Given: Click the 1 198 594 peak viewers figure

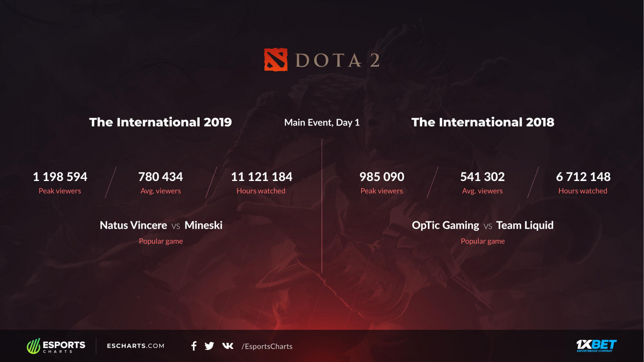Looking at the screenshot, I should tap(60, 177).
